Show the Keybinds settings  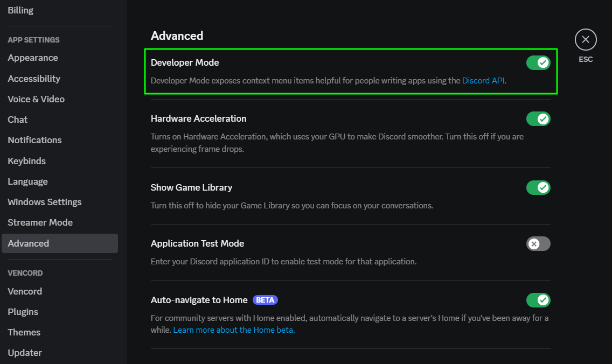[x=26, y=161]
